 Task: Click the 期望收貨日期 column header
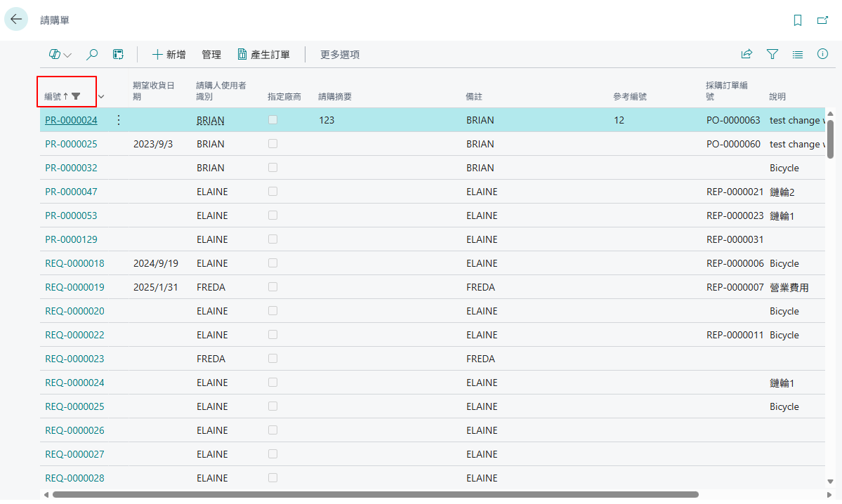click(x=154, y=91)
